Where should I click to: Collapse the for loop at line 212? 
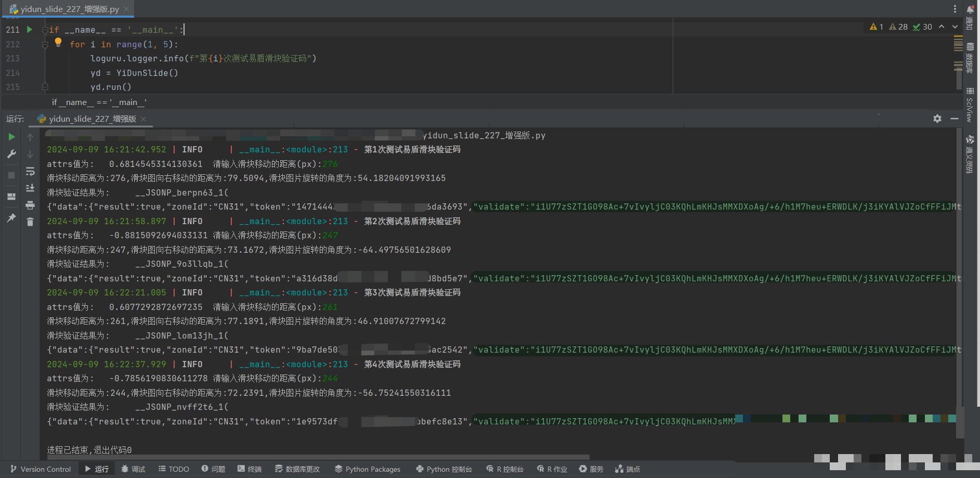point(45,45)
